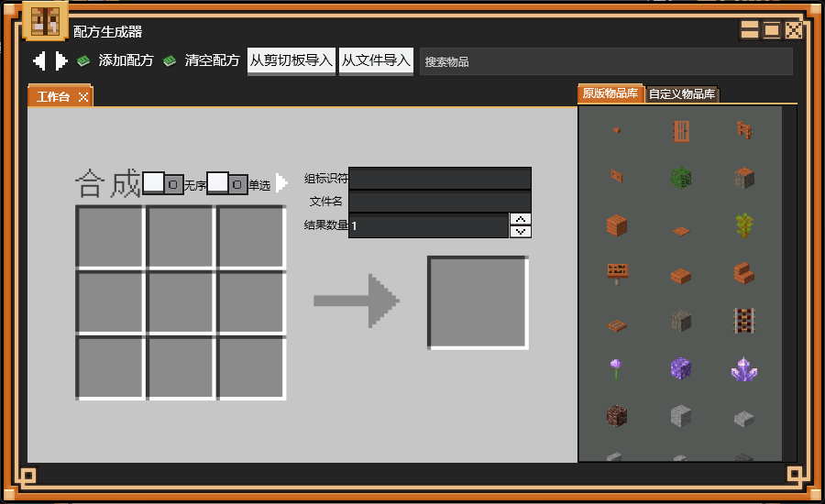
Task: Select the acacia wood bark block
Action: tap(681, 321)
